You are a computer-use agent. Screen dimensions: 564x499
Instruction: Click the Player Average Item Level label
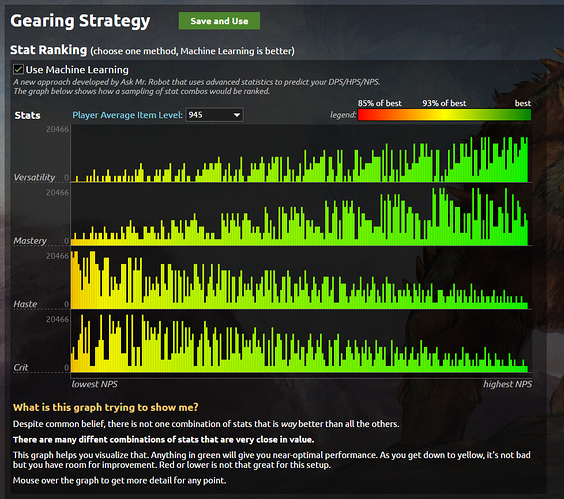(x=127, y=115)
